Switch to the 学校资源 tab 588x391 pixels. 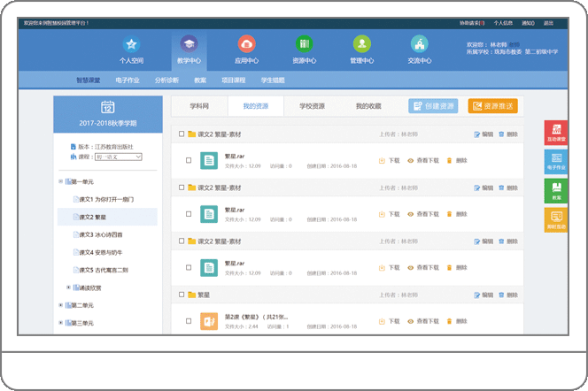coord(312,106)
